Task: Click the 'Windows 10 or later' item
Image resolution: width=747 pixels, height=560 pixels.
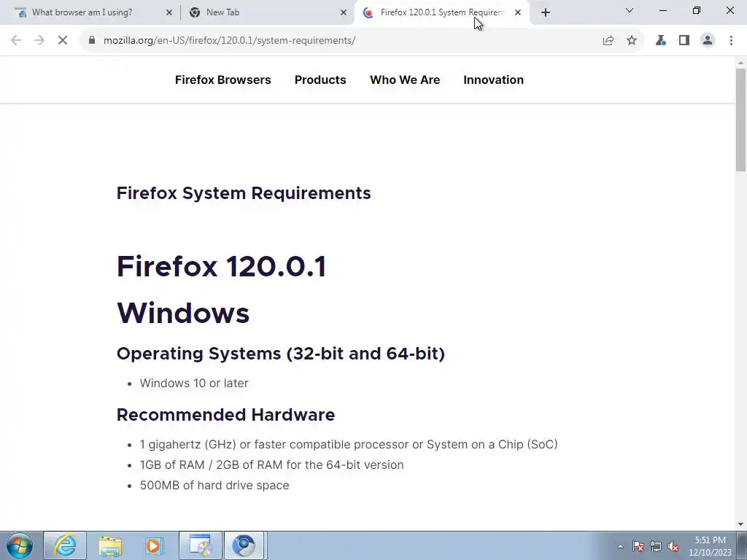Action: tap(194, 384)
